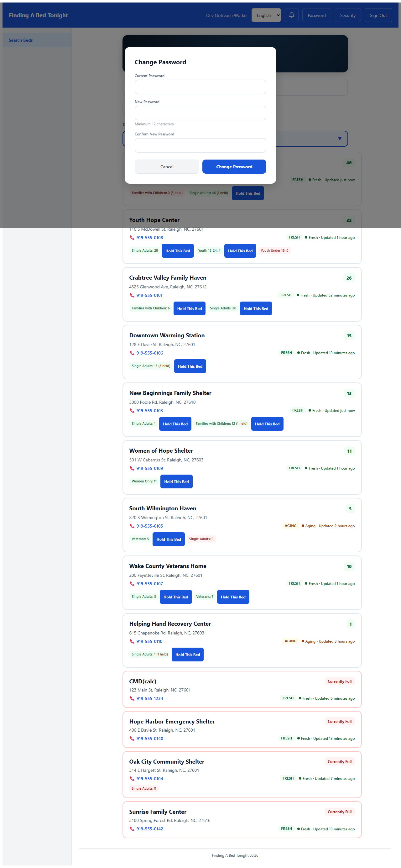Viewport: 401px width, 868px height.
Task: Hold a bed at Downtown Warming Station
Action: point(190,366)
